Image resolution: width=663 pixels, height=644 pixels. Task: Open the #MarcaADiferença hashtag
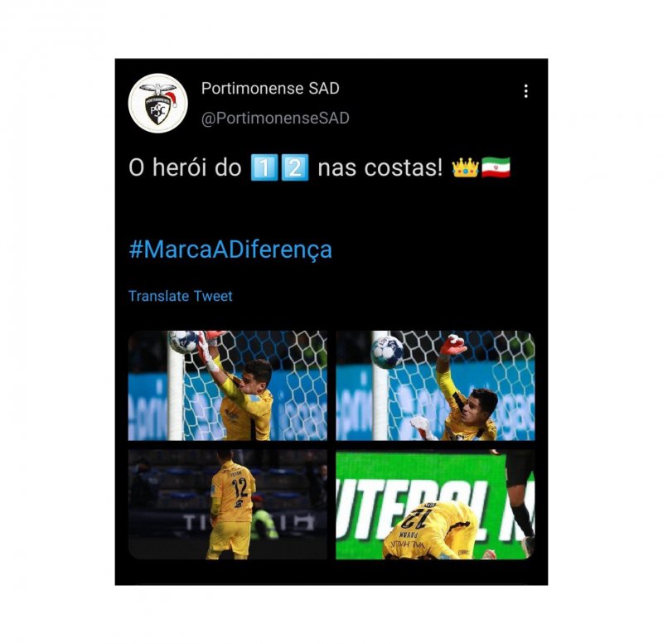pyautogui.click(x=230, y=249)
